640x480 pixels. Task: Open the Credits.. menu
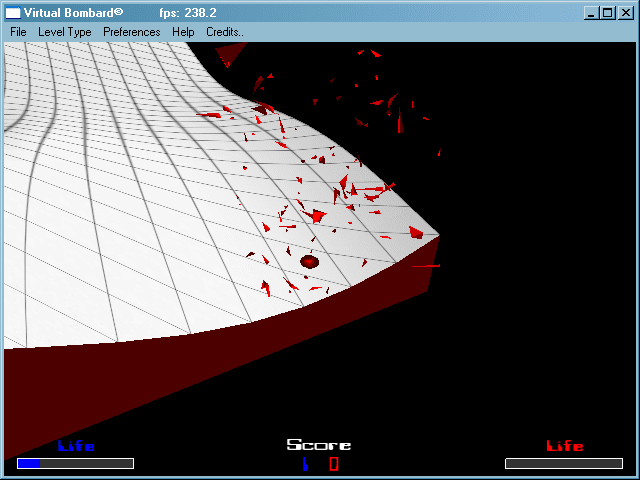[x=224, y=32]
